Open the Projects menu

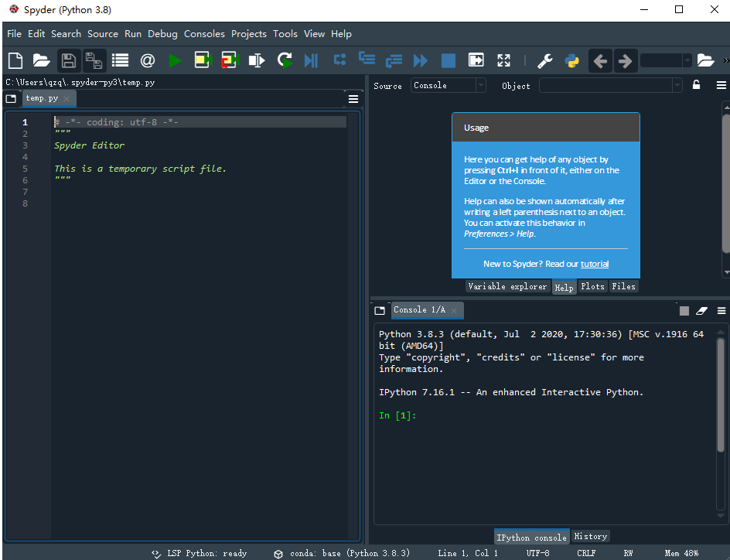click(x=248, y=33)
